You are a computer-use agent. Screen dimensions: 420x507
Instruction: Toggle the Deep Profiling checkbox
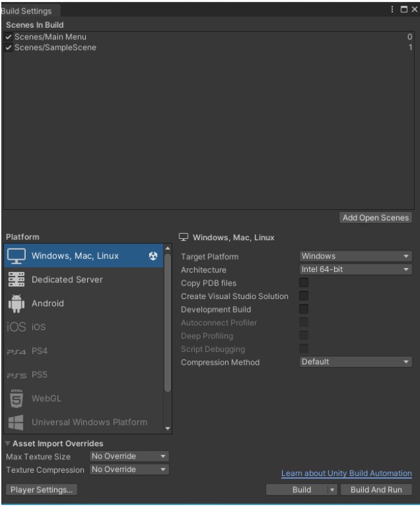coord(304,335)
